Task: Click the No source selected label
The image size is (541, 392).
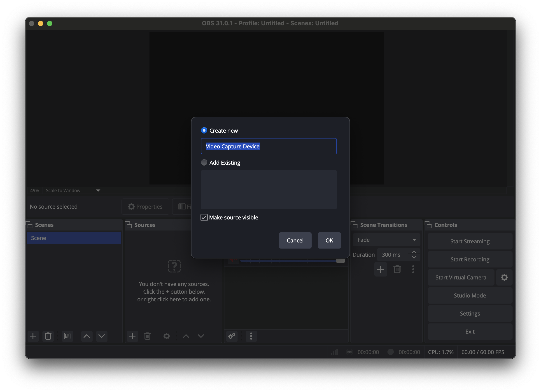Action: click(54, 207)
